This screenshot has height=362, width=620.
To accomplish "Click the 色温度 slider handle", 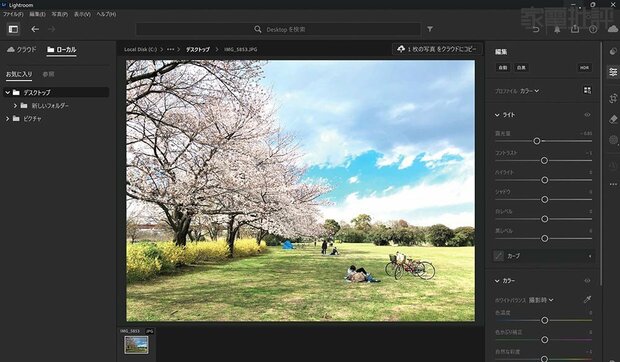I will tap(544, 320).
